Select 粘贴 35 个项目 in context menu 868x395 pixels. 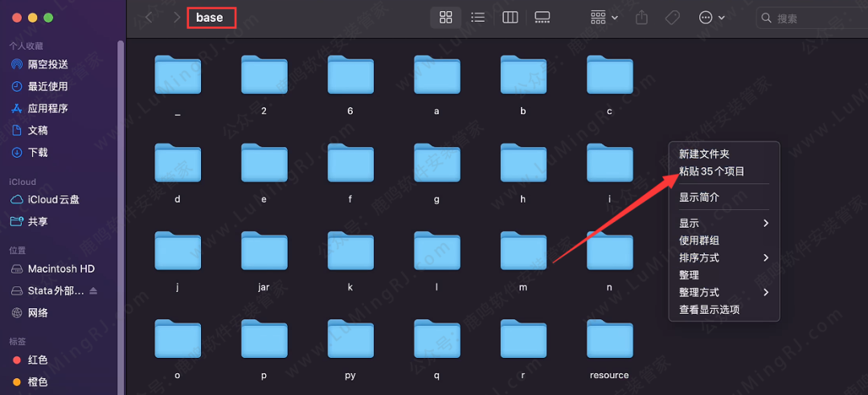[x=711, y=171]
